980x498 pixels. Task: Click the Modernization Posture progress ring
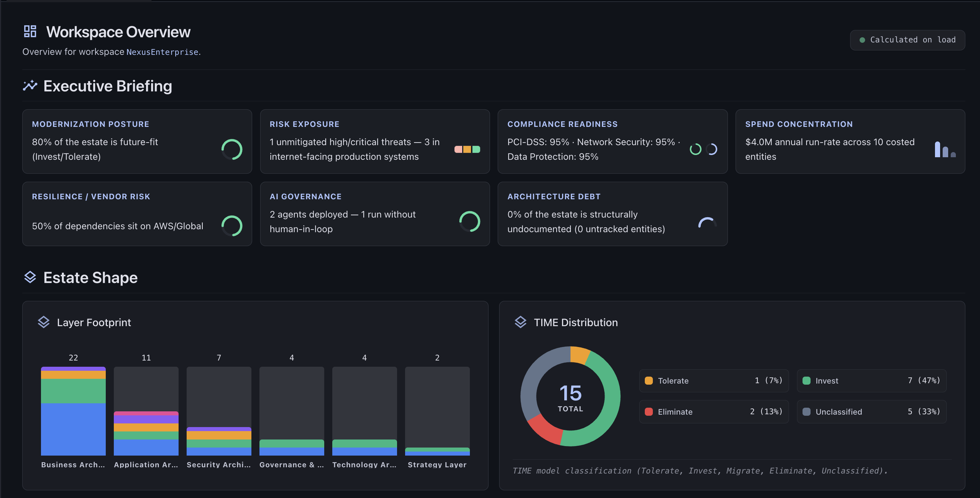232,150
